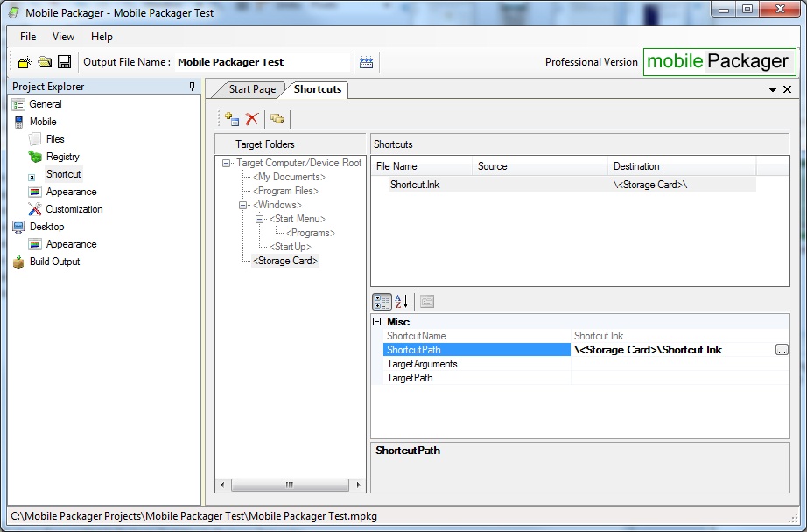Click the Build Output package icon

click(18, 262)
